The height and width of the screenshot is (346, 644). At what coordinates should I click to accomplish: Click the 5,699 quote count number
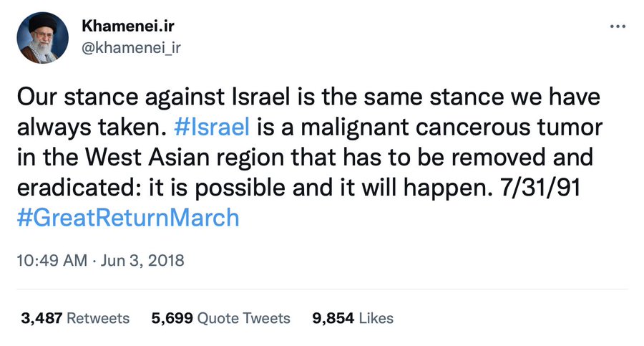[x=171, y=318]
